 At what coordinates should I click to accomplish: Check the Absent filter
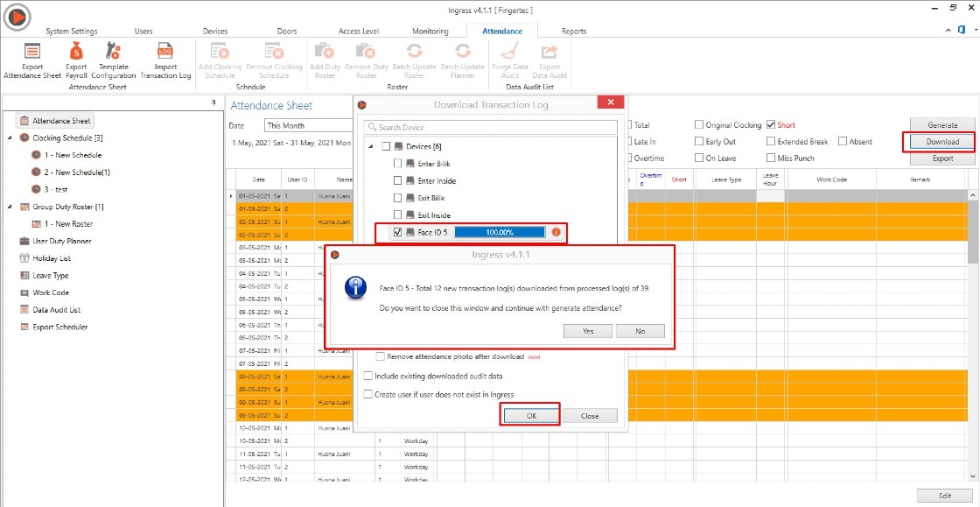843,142
